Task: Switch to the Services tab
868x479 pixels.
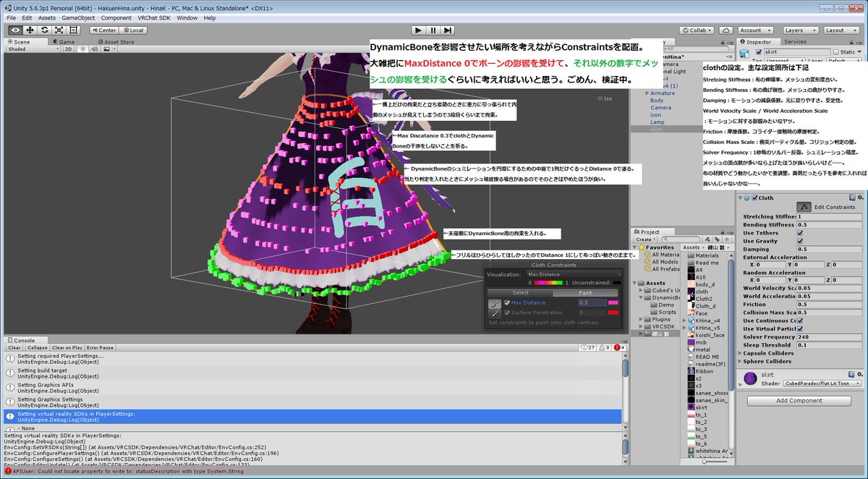Action: click(795, 42)
